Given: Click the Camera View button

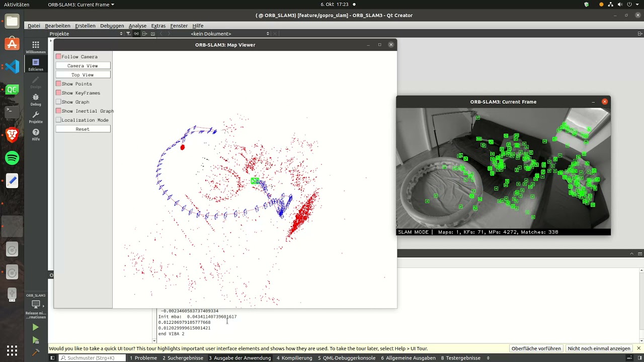Looking at the screenshot, I should point(83,66).
